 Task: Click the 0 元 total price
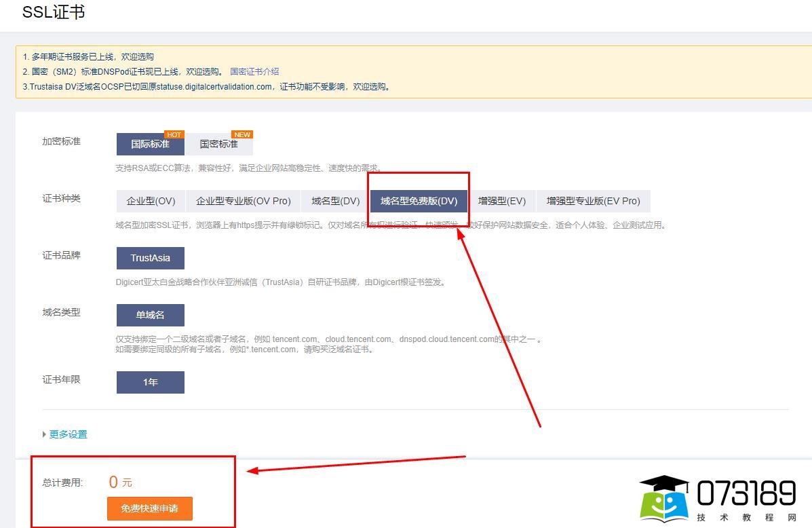(x=120, y=482)
